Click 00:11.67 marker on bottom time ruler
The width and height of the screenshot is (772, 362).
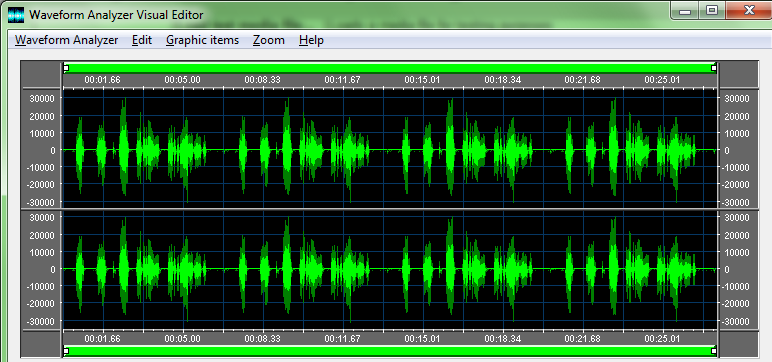(342, 339)
